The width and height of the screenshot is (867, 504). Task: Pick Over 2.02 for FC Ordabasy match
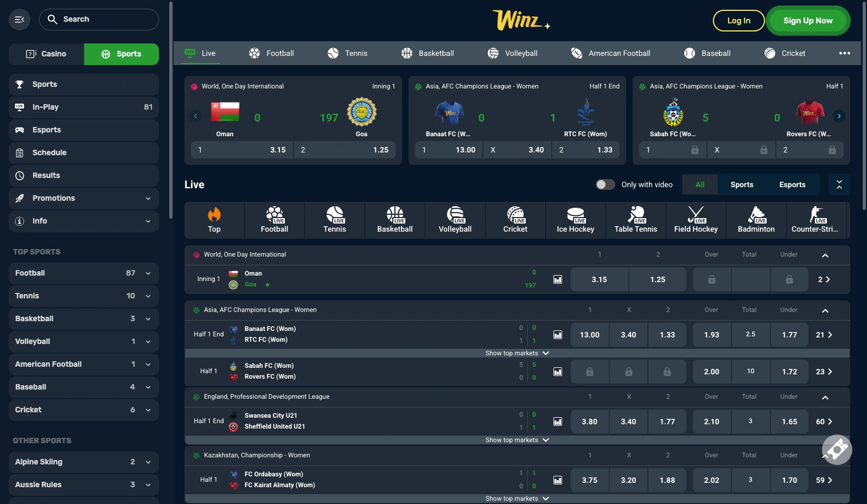tap(711, 480)
